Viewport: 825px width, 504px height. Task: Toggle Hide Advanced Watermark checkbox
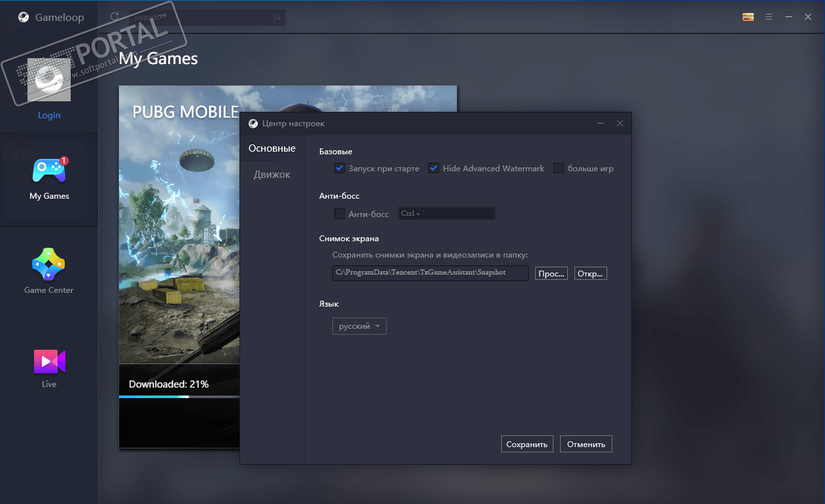[433, 168]
